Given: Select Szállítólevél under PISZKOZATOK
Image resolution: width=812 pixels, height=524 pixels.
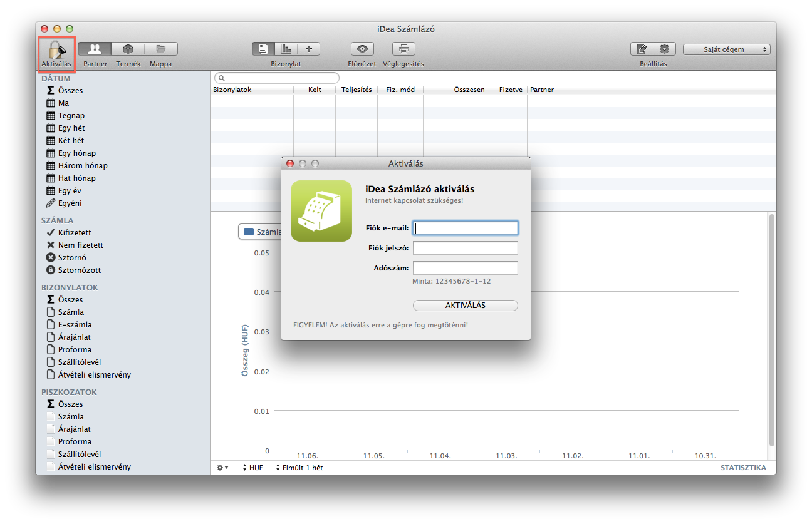Looking at the screenshot, I should coord(74,455).
